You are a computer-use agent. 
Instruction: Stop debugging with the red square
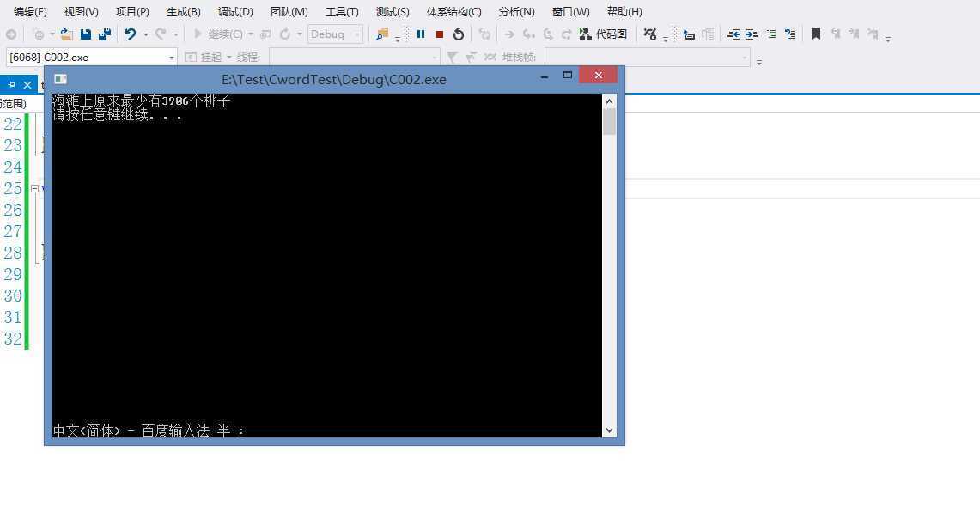click(x=440, y=34)
